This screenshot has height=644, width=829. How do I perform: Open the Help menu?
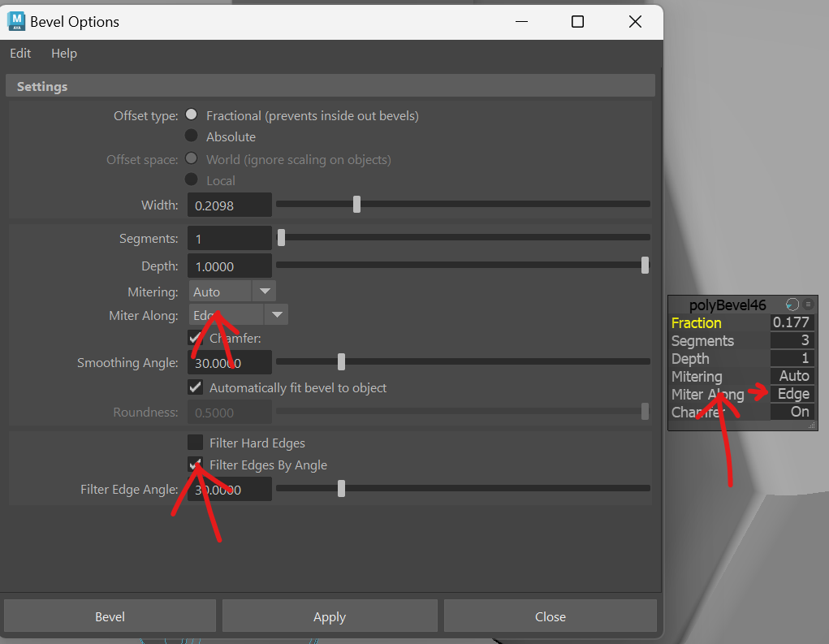pos(63,54)
